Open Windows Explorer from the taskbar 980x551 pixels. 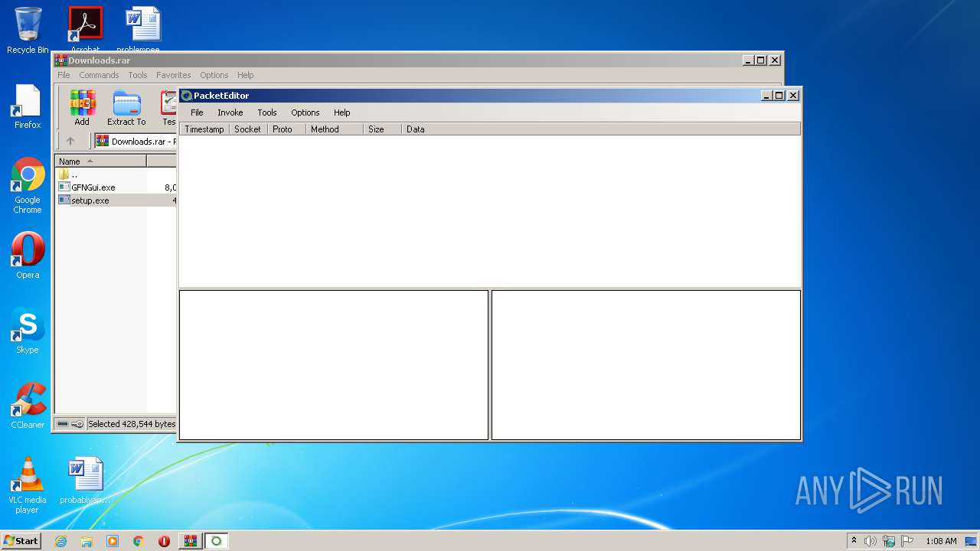tap(87, 541)
